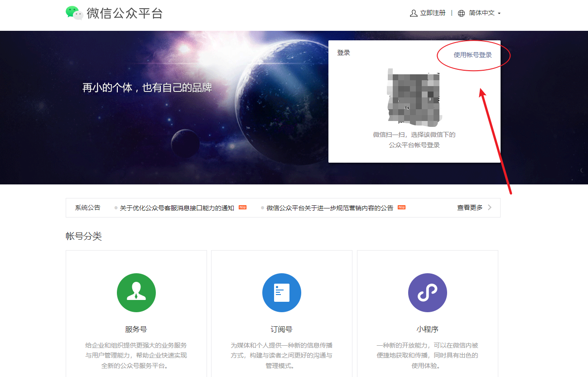588x377 pixels.
Task: Click the 微信公众平台 title text
Action: click(125, 13)
